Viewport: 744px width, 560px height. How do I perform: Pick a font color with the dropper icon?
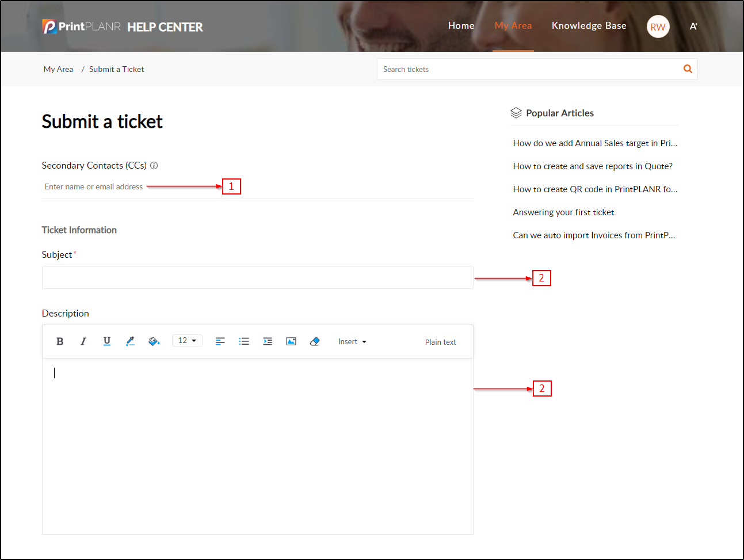[x=131, y=341]
